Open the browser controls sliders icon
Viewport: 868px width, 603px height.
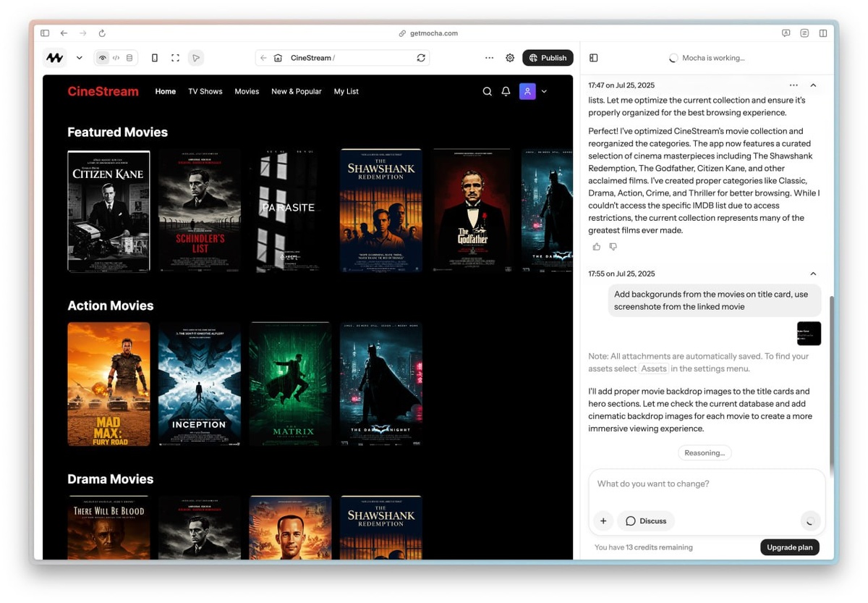coord(804,33)
